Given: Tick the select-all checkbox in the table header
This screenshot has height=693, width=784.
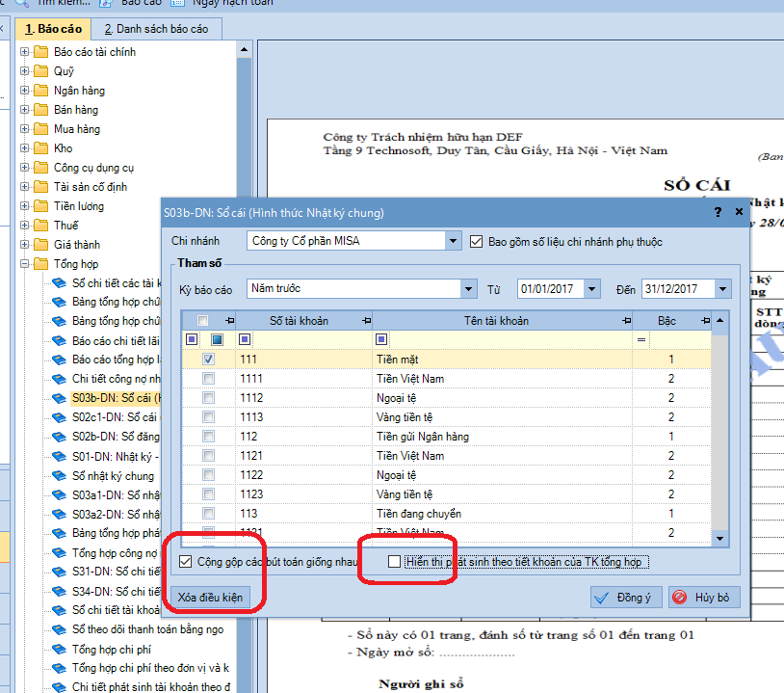Looking at the screenshot, I should pyautogui.click(x=202, y=321).
